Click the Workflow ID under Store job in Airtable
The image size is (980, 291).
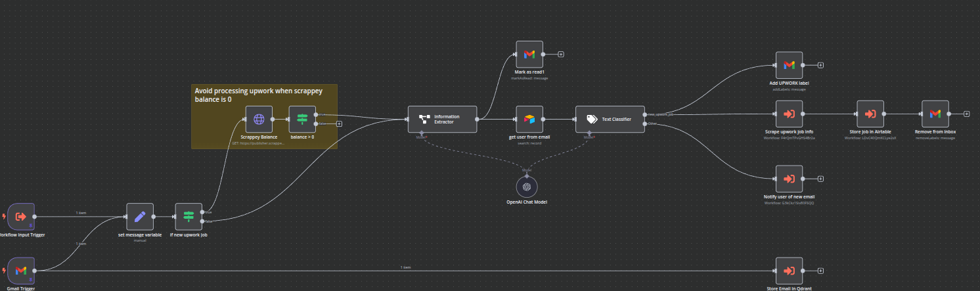[x=870, y=137]
